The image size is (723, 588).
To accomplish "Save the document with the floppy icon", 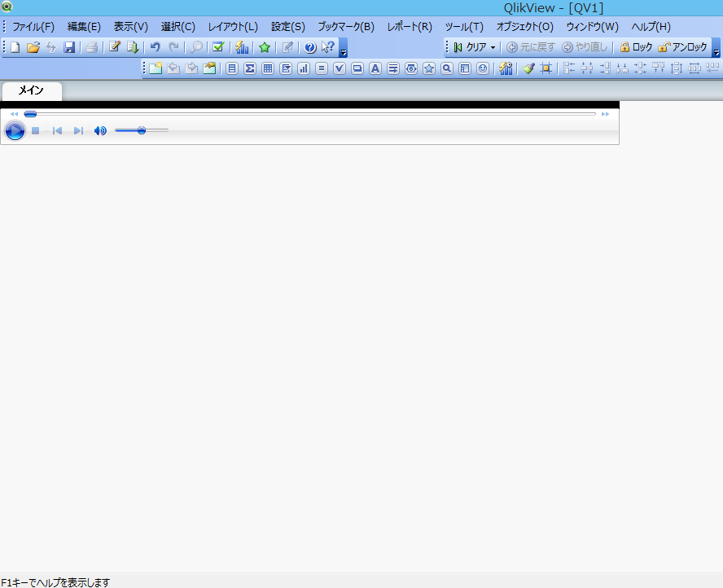I will pos(69,47).
